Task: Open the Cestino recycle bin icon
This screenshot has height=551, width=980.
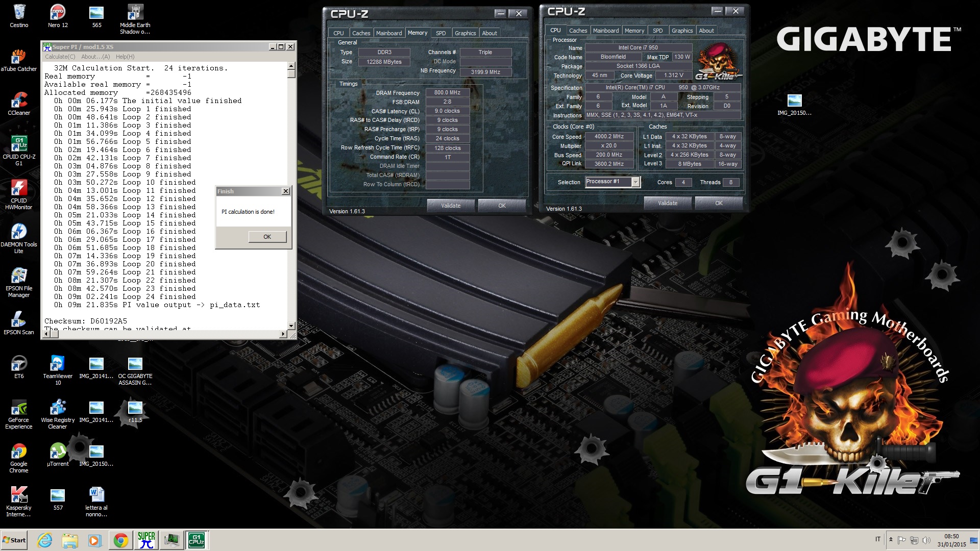Action: pos(19,16)
